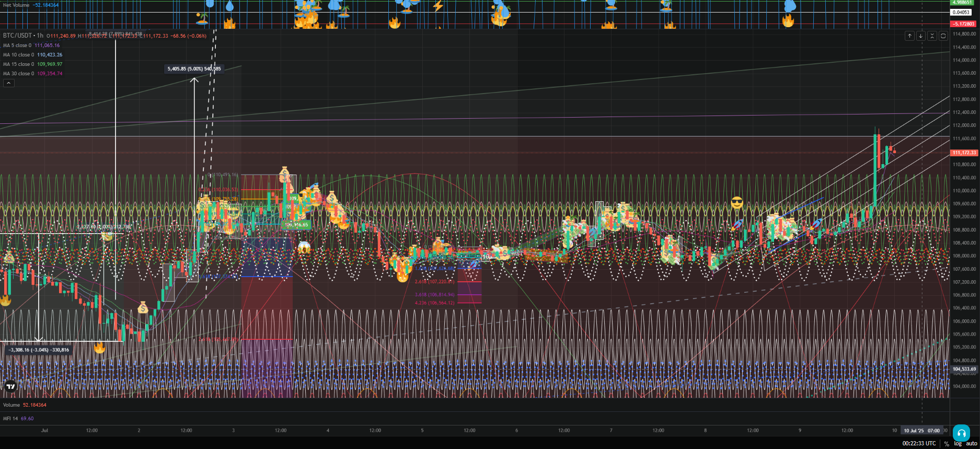980x449 pixels.
Task: Click the TradingView logo on the chart
Action: 10,386
